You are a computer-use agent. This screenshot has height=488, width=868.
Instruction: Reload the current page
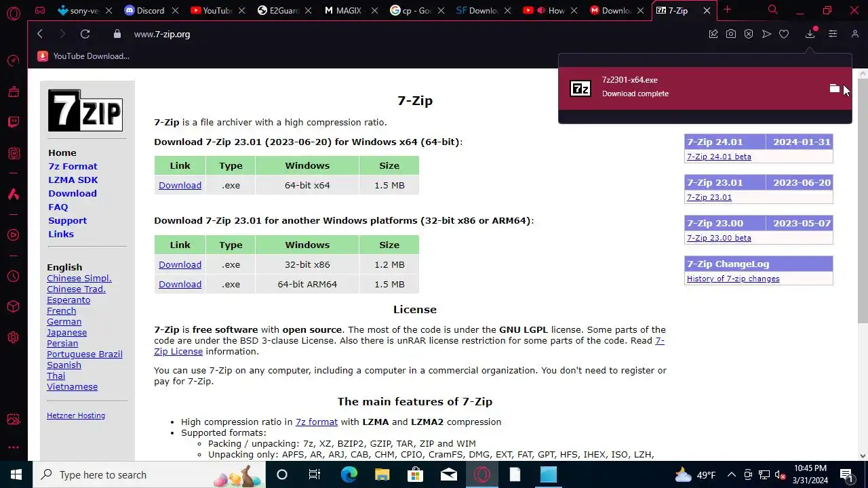(85, 34)
